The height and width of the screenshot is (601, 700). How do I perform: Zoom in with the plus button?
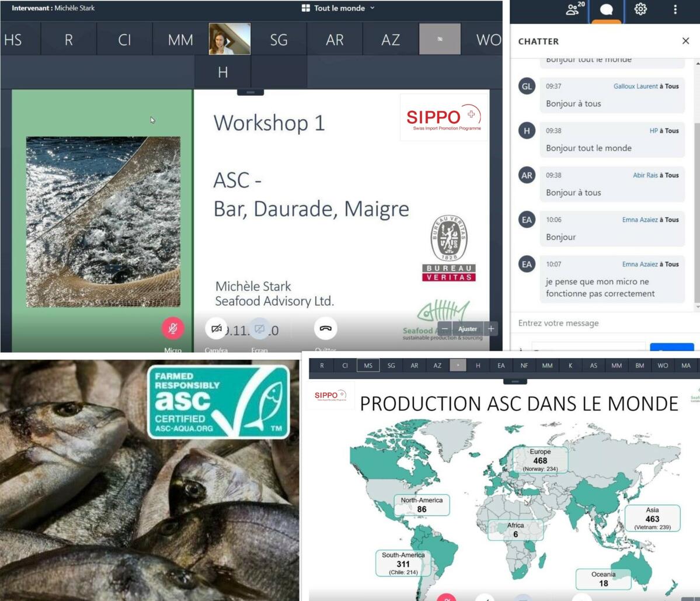[491, 329]
